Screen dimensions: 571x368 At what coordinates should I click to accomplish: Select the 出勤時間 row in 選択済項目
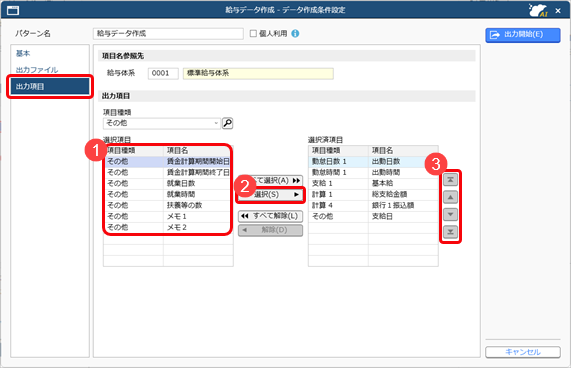pos(373,173)
